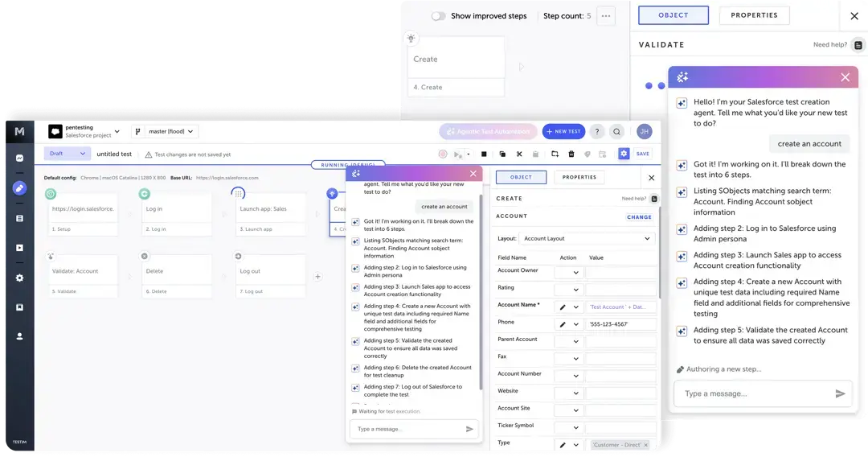Select the edit pencil icon in left sidebar

point(19,188)
